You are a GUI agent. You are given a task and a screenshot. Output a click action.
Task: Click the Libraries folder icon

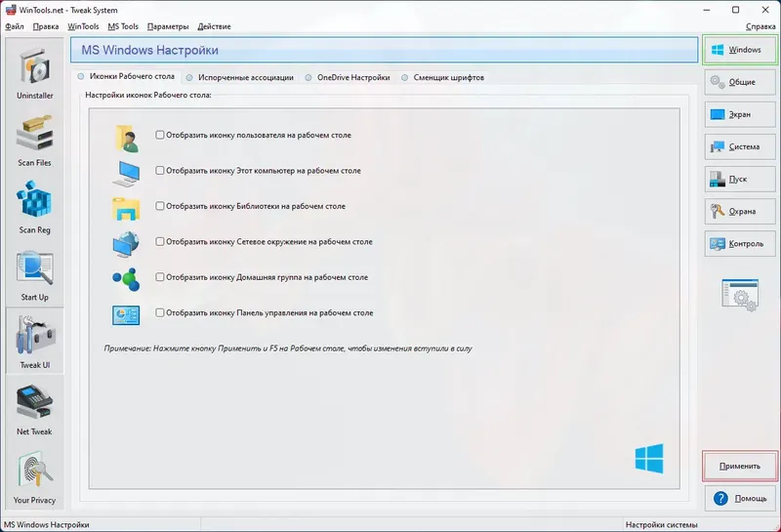tap(126, 208)
